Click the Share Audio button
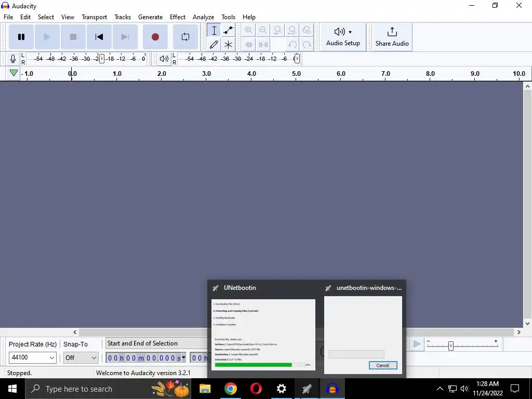532x399 pixels. [392, 37]
